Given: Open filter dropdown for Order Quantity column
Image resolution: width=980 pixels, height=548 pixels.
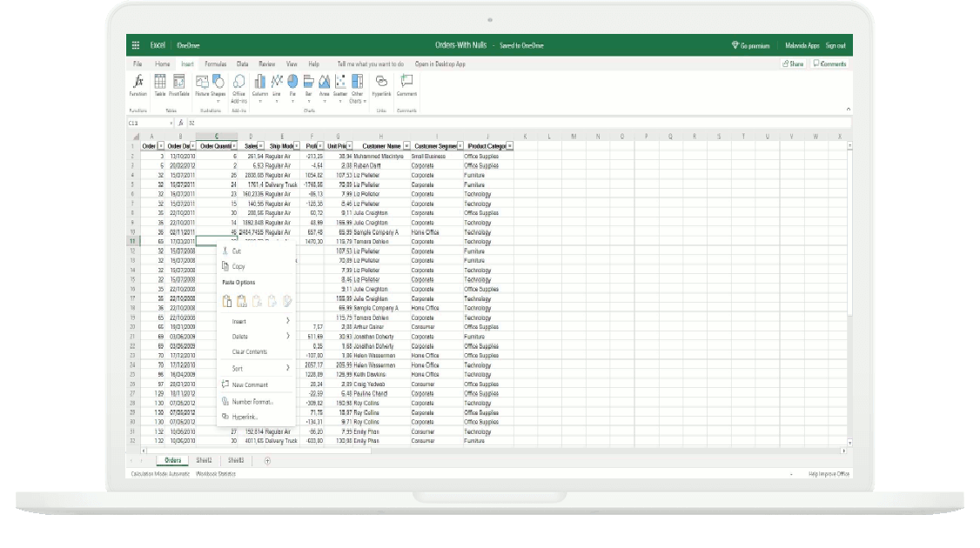Looking at the screenshot, I should point(234,146).
